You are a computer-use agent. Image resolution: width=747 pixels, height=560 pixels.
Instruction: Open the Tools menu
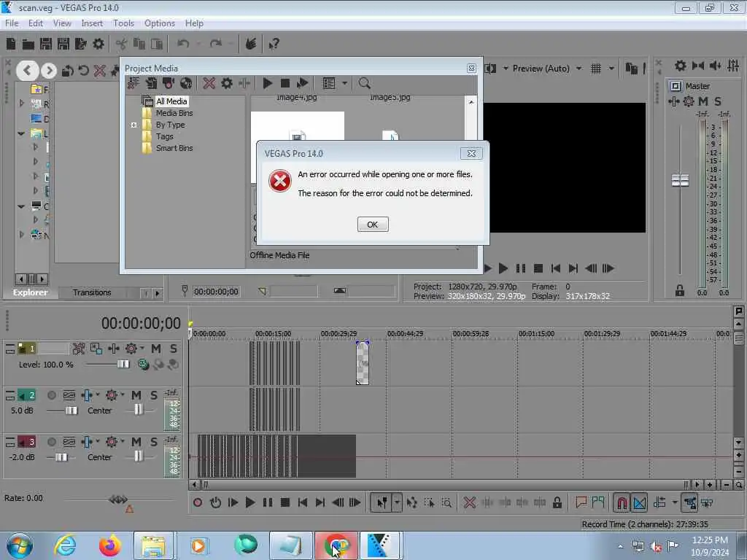tap(123, 23)
